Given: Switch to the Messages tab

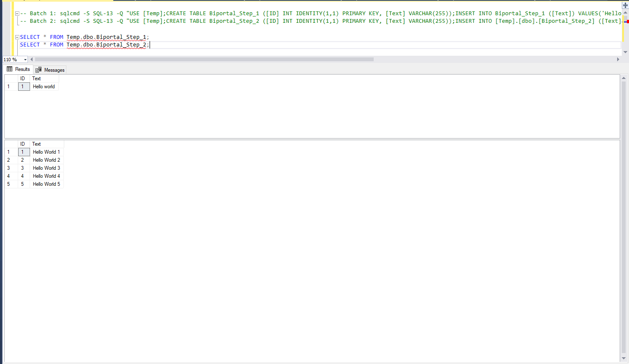Looking at the screenshot, I should click(50, 70).
